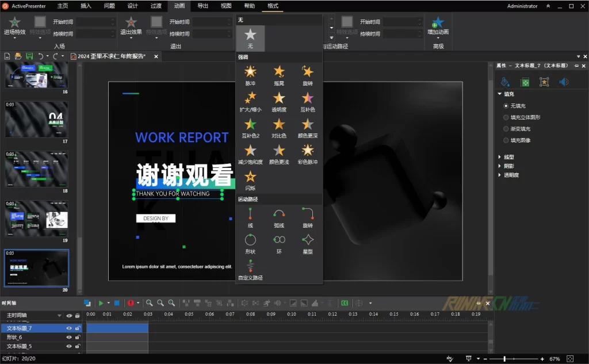Open the 插入 ribbon tab

coord(86,6)
